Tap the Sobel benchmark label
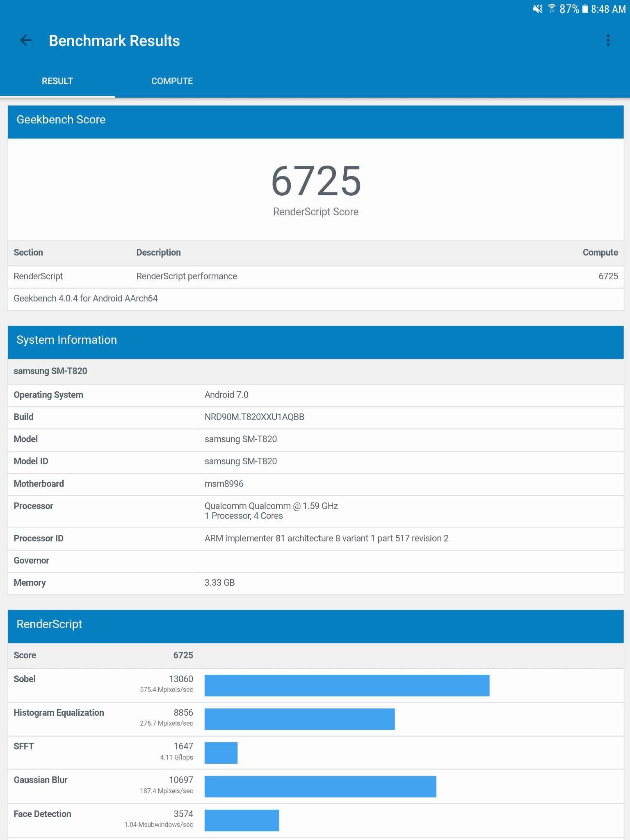Image resolution: width=630 pixels, height=840 pixels. 25,679
